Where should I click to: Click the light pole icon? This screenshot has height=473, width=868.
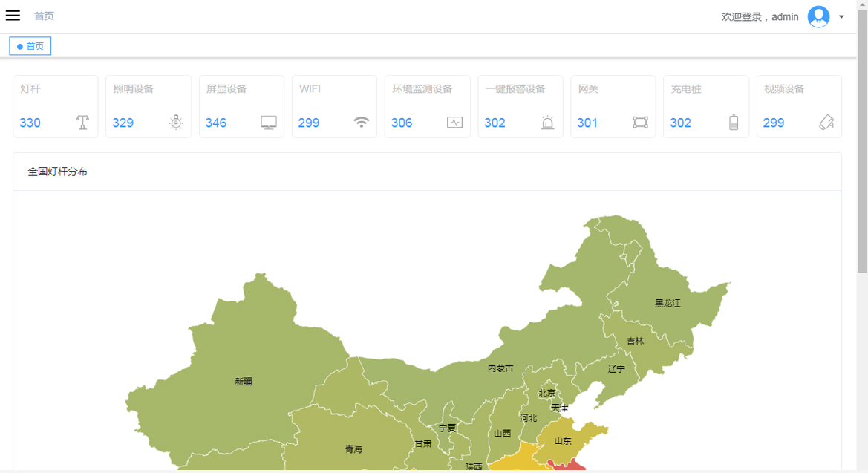(x=82, y=123)
